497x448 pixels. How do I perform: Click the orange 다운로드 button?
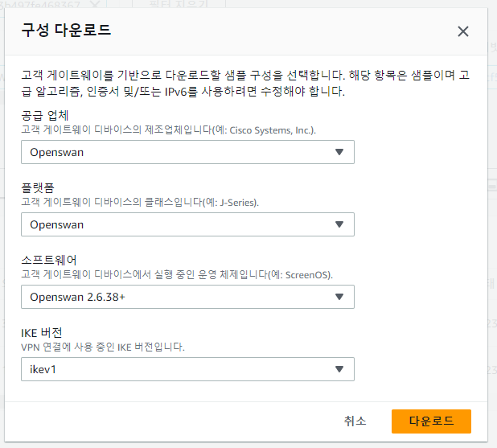coord(431,421)
